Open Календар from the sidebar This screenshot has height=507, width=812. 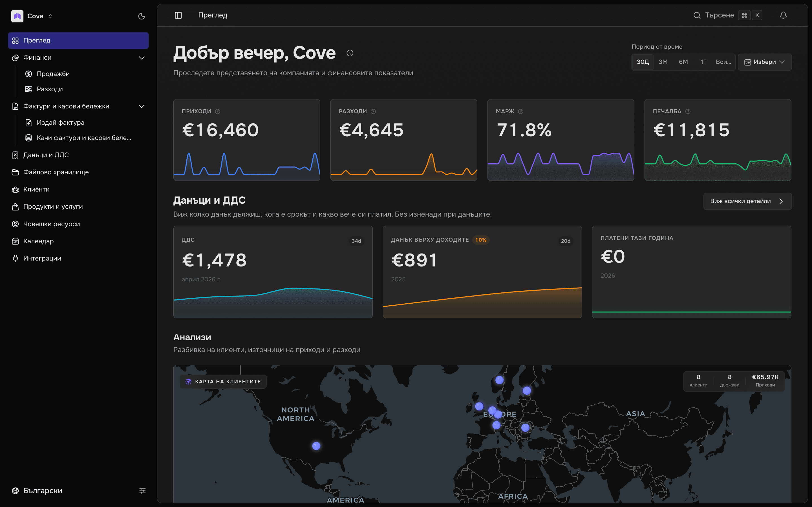(78, 241)
